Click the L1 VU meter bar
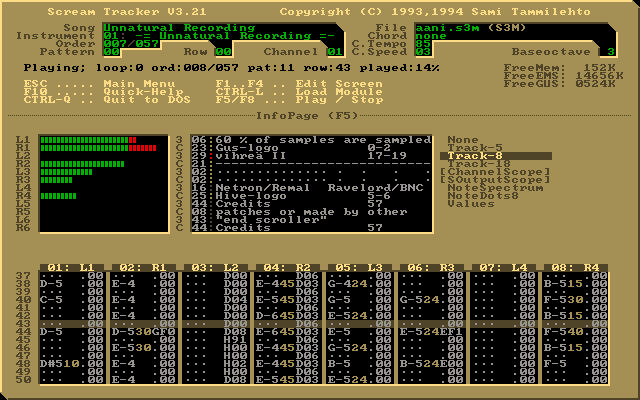This screenshot has height=400, width=640. pos(89,140)
